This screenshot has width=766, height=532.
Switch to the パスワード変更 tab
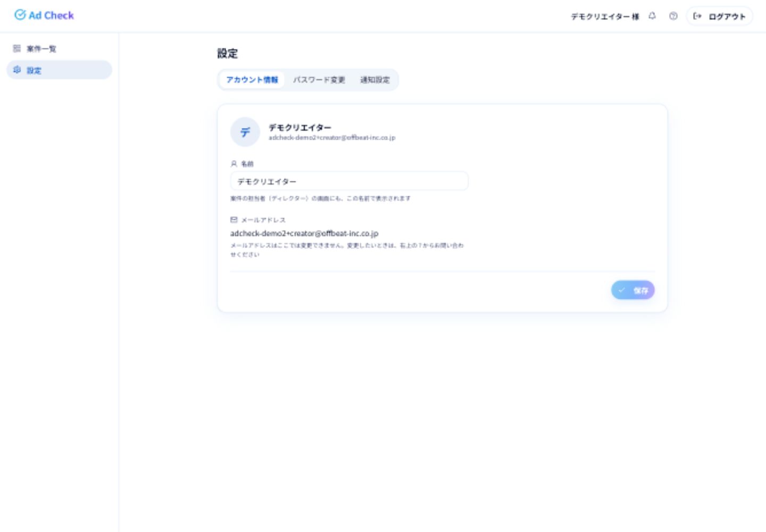click(319, 80)
